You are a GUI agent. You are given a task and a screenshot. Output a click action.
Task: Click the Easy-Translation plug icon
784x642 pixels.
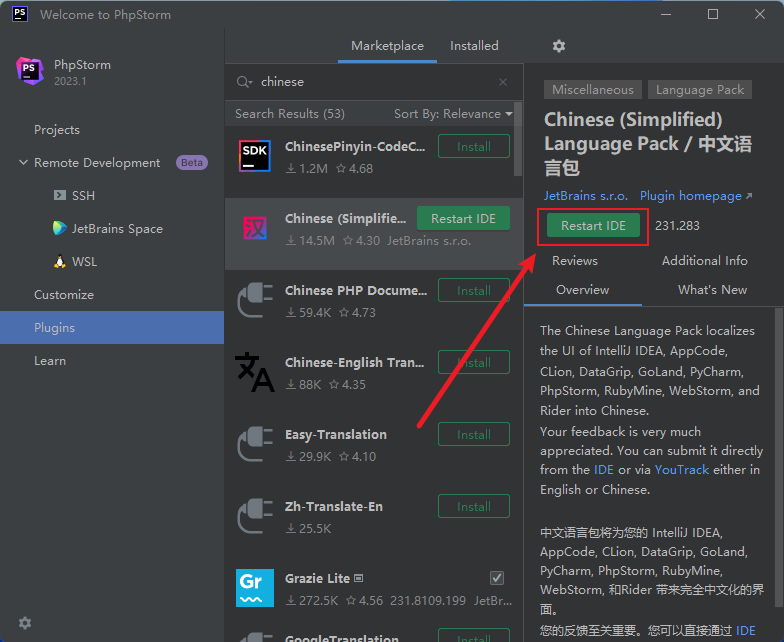[x=255, y=444]
